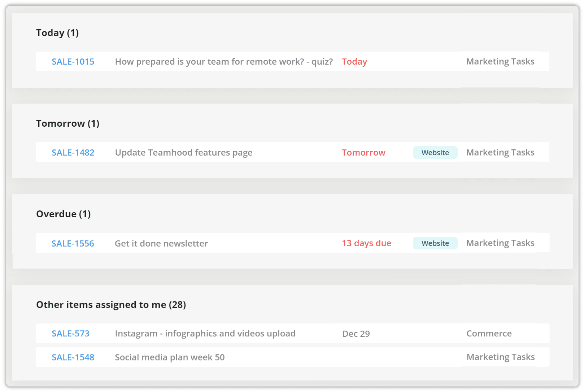The height and width of the screenshot is (392, 584).
Task: Open the Commerce board on SALE-573 row
Action: point(489,334)
